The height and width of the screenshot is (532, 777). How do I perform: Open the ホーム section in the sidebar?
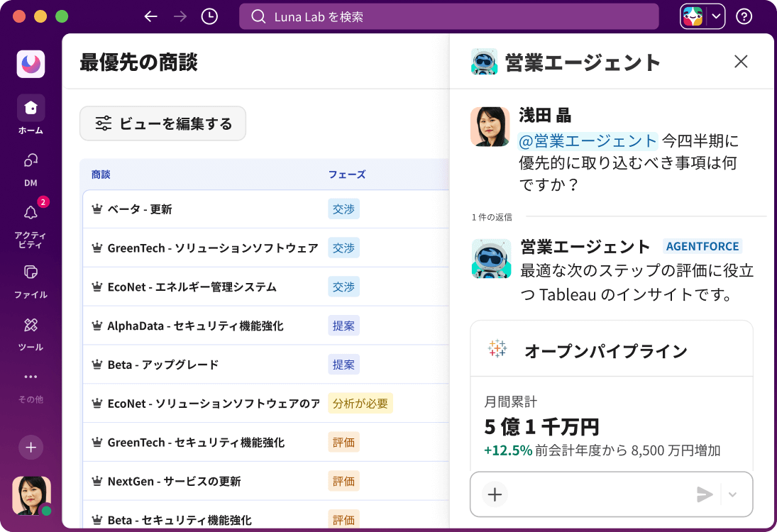click(x=31, y=113)
